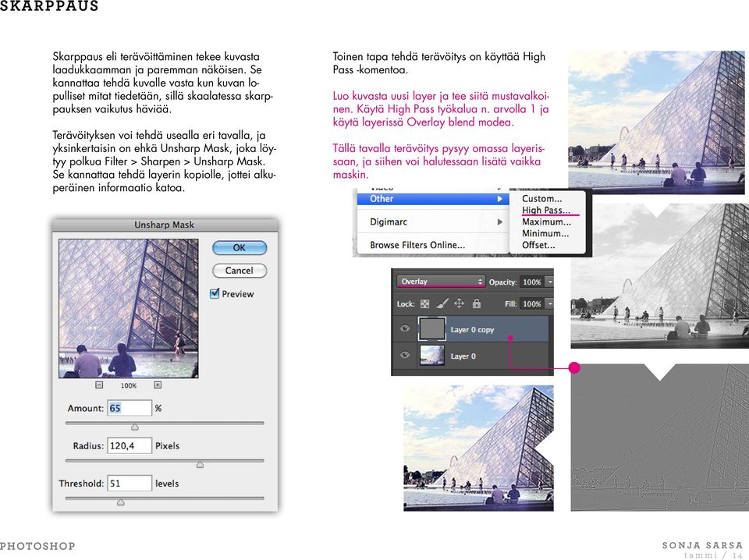Select Custom... from the Other submenu
This screenshot has width=749, height=560.
point(541,199)
